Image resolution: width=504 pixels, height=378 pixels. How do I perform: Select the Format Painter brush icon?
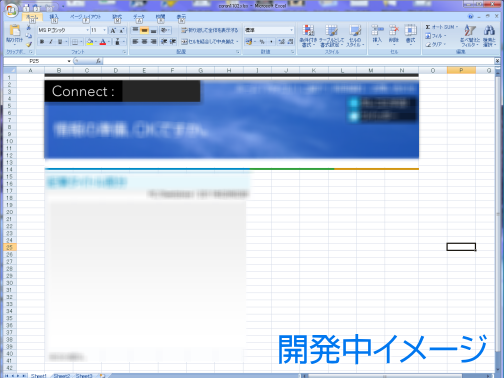pyautogui.click(x=29, y=44)
